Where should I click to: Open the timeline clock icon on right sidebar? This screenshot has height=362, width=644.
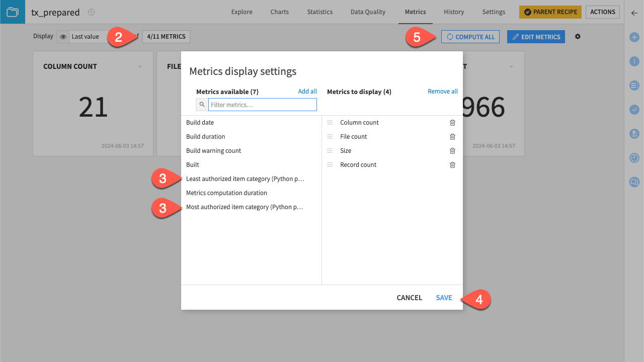[634, 158]
